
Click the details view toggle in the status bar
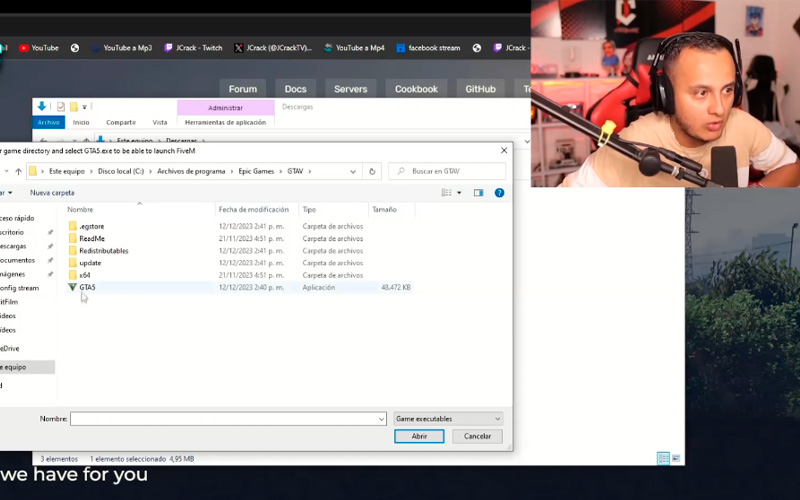click(663, 458)
